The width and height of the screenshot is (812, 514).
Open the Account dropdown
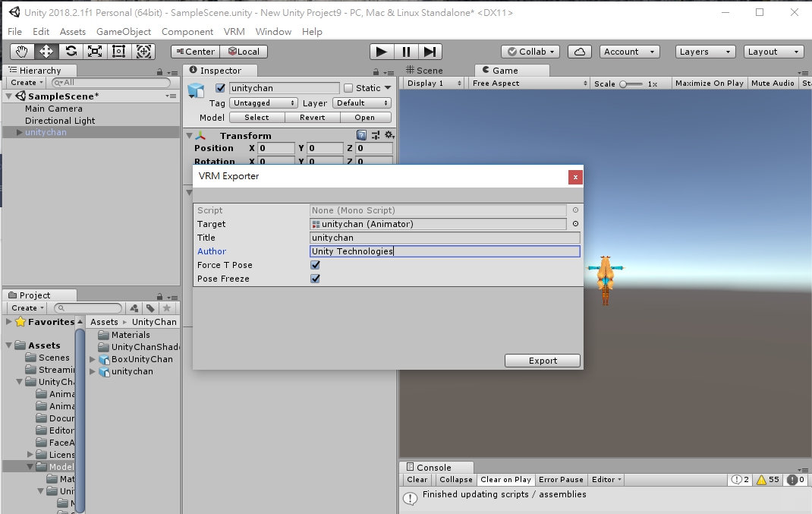pyautogui.click(x=630, y=52)
